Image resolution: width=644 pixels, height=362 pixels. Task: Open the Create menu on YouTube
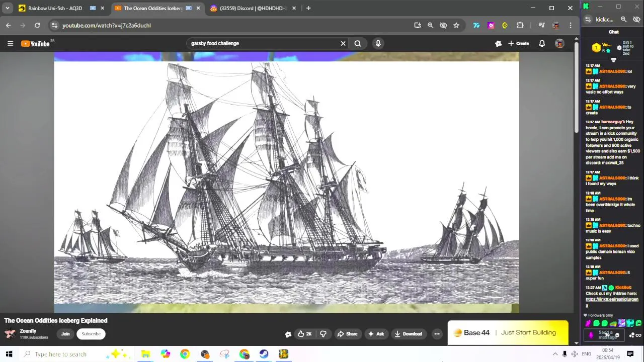pyautogui.click(x=519, y=44)
